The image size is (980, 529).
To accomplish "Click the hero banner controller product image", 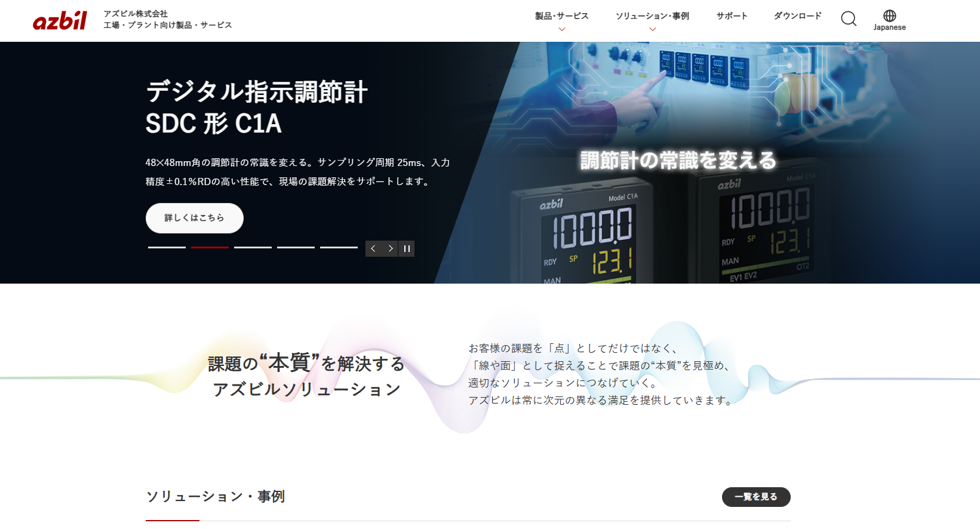I will pos(708,162).
